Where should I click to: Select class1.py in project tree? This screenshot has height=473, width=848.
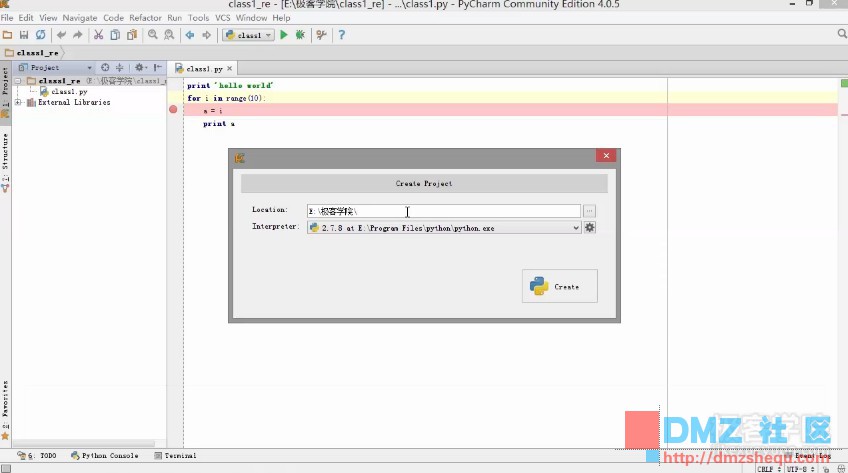point(64,92)
